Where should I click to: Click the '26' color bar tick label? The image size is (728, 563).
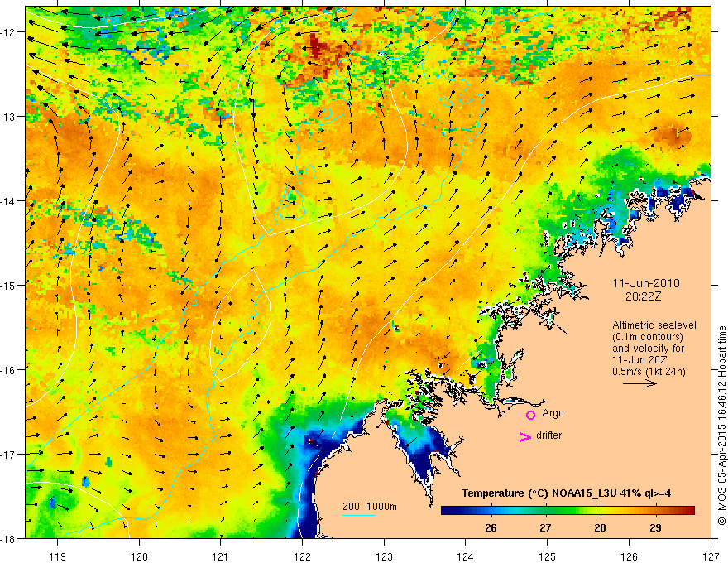[x=491, y=528]
